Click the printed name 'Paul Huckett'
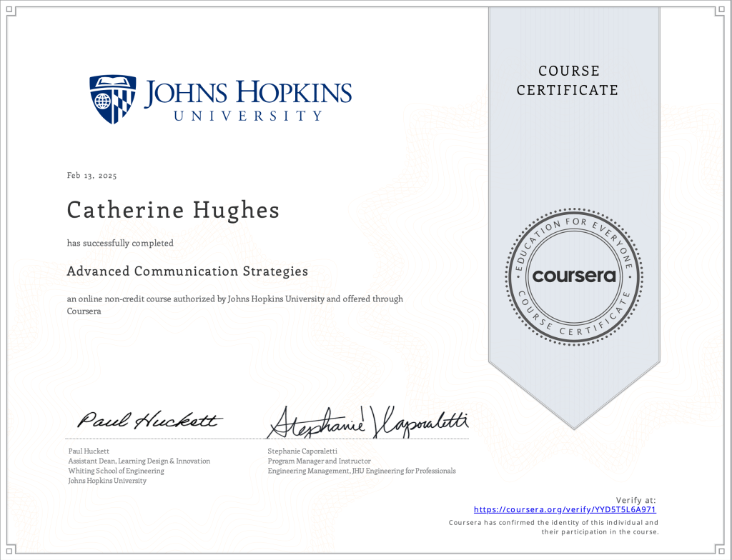The image size is (732, 560). (x=89, y=451)
